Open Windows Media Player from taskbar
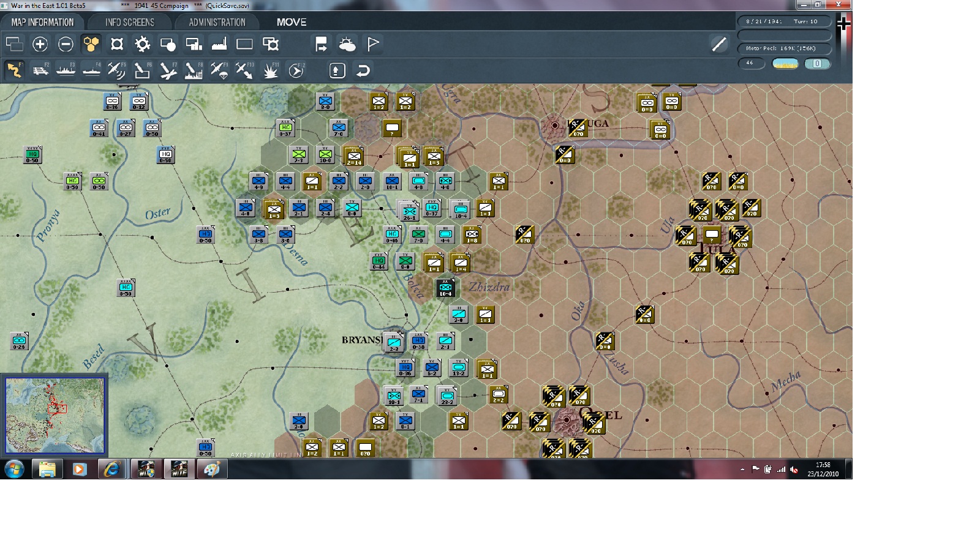Screen dimensions: 980x551 79,470
